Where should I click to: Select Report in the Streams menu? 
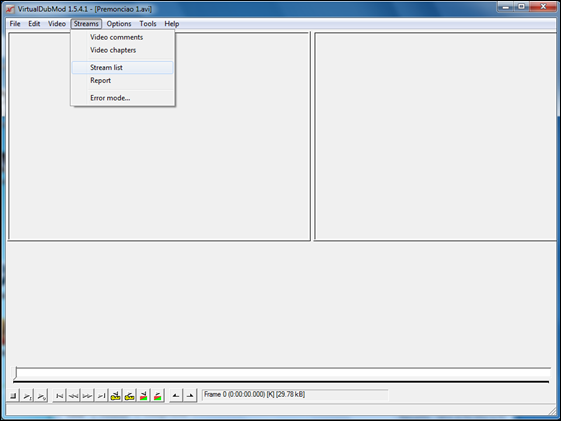[122, 80]
